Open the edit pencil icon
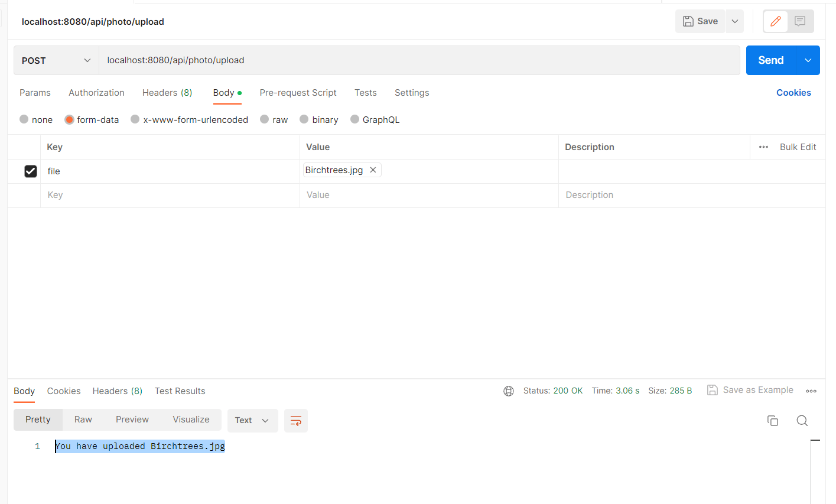Image resolution: width=836 pixels, height=504 pixels. click(776, 21)
